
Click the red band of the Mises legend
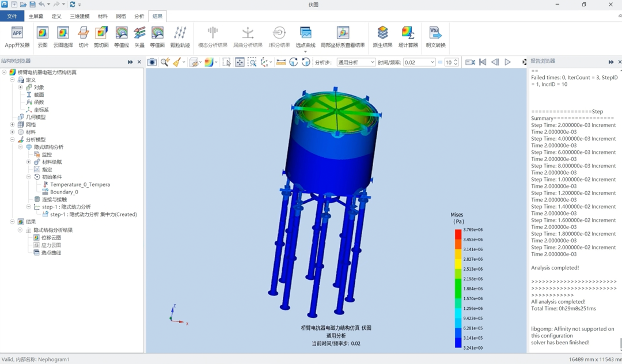[x=458, y=234]
